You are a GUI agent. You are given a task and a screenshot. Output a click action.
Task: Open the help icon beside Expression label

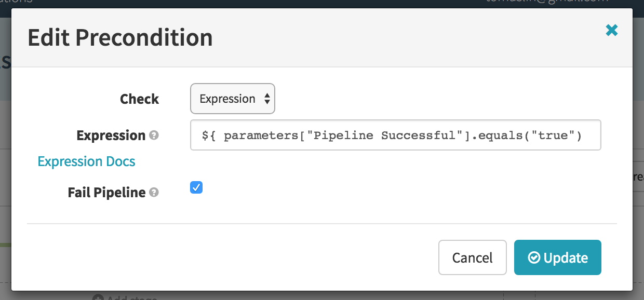coord(154,135)
